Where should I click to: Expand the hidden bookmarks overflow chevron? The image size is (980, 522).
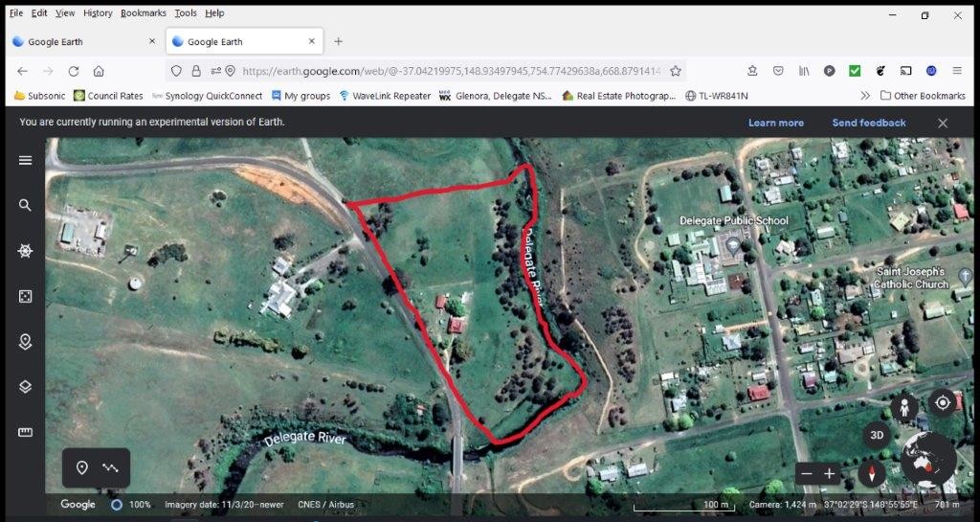coord(865,96)
